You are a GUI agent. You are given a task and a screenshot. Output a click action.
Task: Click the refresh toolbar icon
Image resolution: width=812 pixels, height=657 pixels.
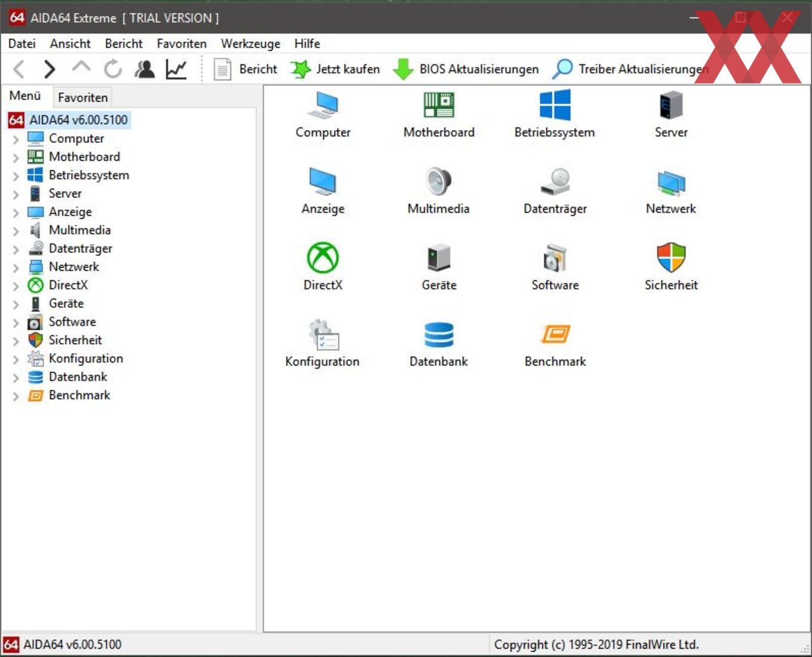coord(113,69)
